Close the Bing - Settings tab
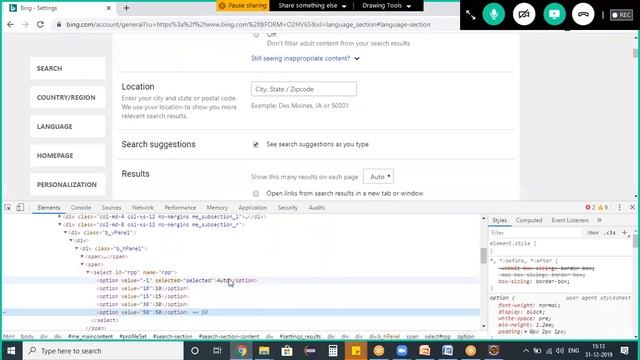The height and width of the screenshot is (360, 640). click(109, 8)
